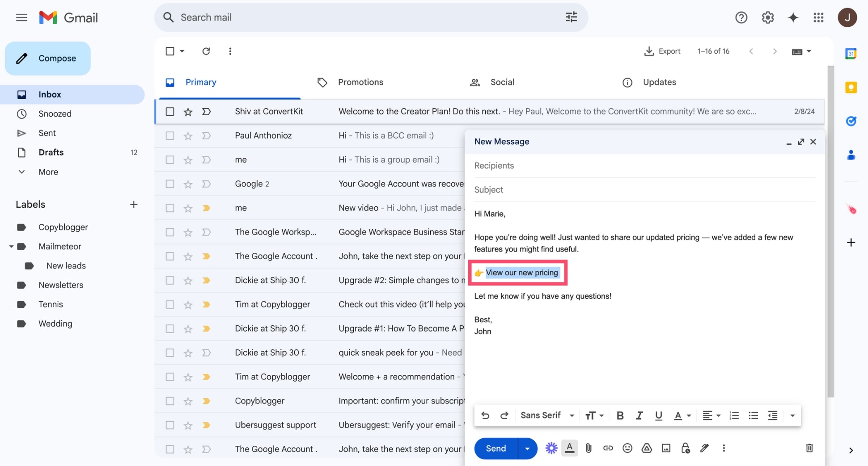Open Gmail support help icon
This screenshot has width=868, height=466.
(x=741, y=17)
